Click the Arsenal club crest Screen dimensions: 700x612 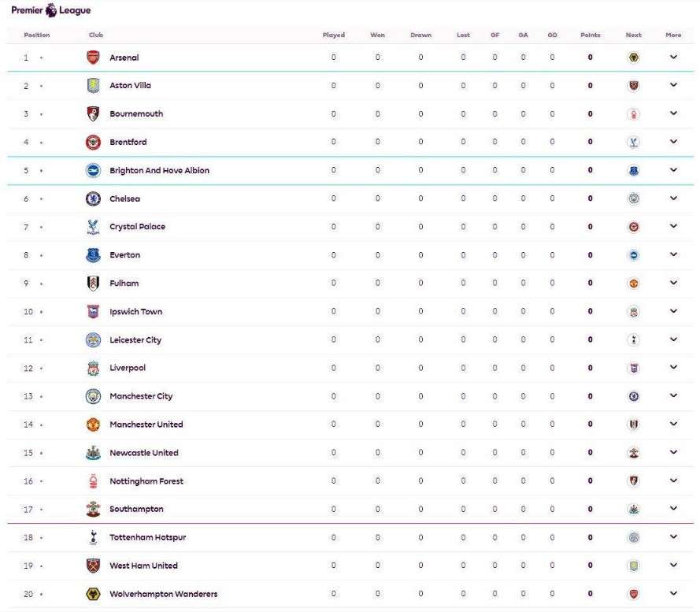point(93,57)
